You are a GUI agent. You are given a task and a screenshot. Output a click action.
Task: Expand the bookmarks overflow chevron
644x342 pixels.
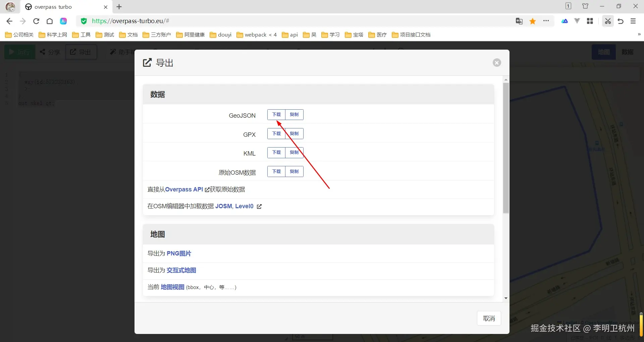point(639,34)
